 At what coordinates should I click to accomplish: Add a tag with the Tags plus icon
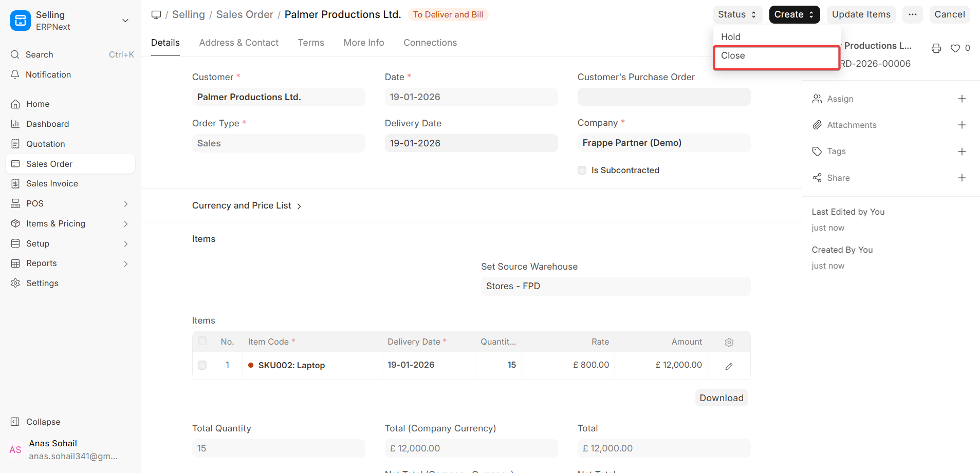pos(963,151)
